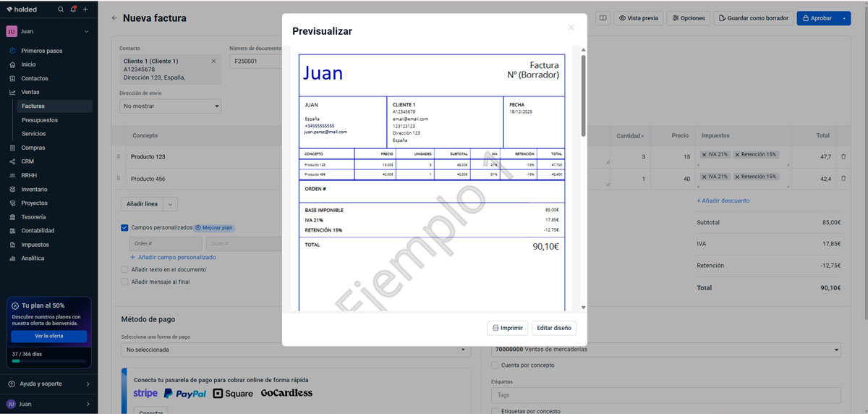The width and height of the screenshot is (868, 414).
Task: Grab the drag handle of Producto 456 row
Action: (x=119, y=179)
